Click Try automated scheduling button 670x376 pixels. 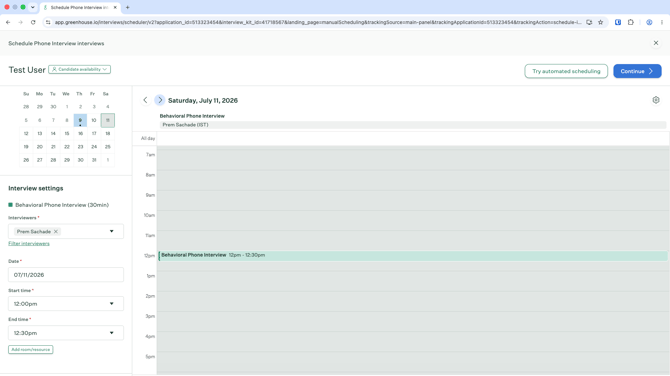pos(566,71)
